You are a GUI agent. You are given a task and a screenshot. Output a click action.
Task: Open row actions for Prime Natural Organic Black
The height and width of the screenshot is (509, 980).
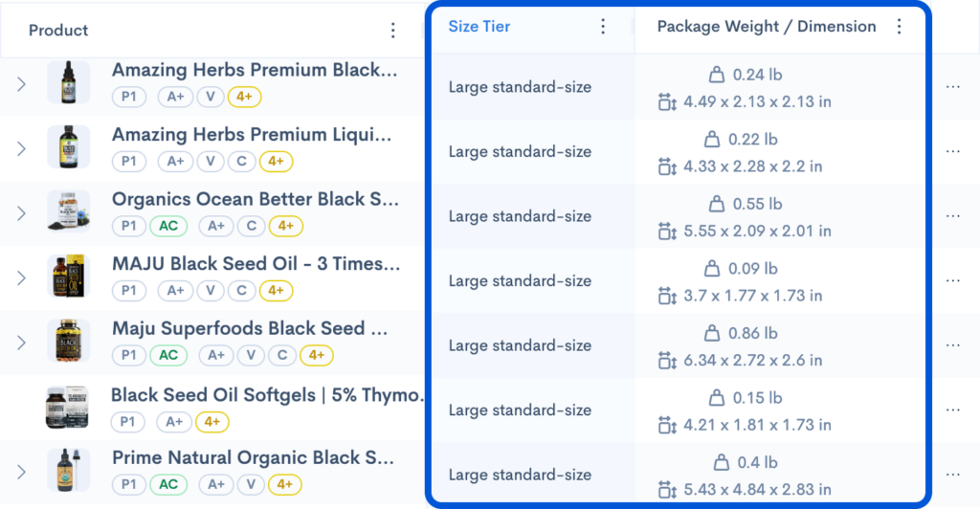[x=952, y=474]
